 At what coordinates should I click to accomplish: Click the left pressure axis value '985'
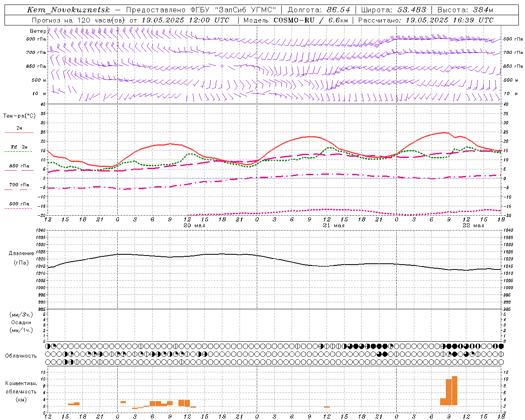tap(41, 309)
